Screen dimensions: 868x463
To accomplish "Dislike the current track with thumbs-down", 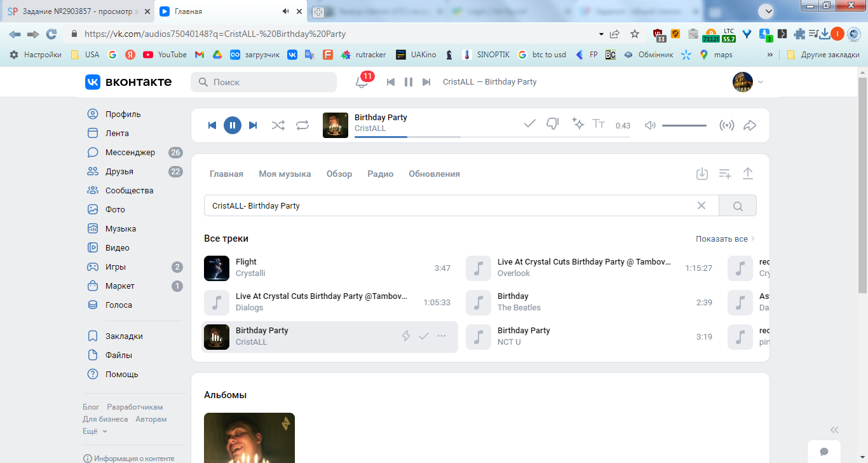I will (x=553, y=124).
